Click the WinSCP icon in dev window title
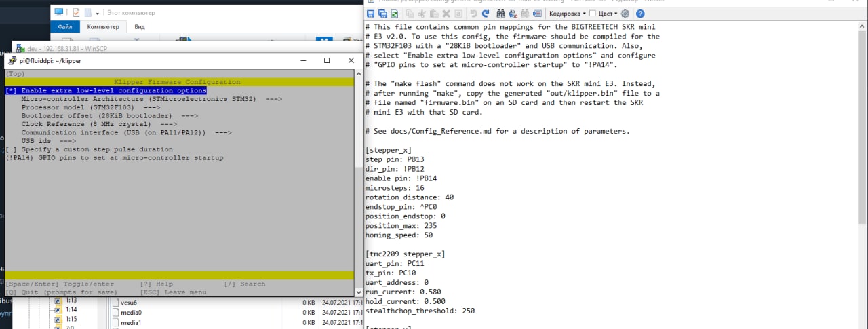The width and height of the screenshot is (868, 329). (20, 49)
